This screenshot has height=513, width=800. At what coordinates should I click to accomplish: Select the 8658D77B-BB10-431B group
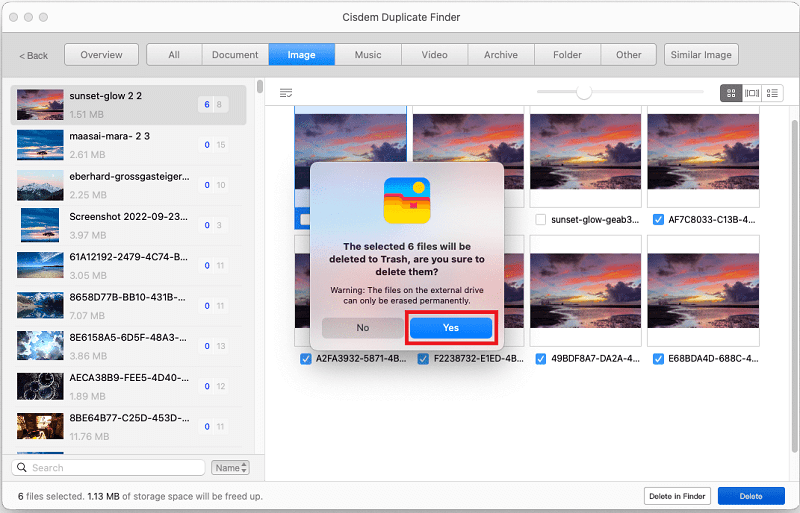[129, 306]
